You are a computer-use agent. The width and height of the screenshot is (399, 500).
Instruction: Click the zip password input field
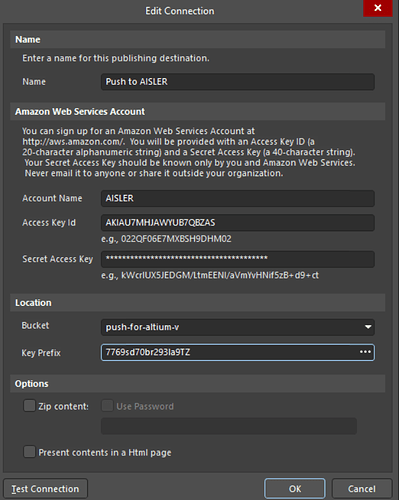[x=229, y=426]
